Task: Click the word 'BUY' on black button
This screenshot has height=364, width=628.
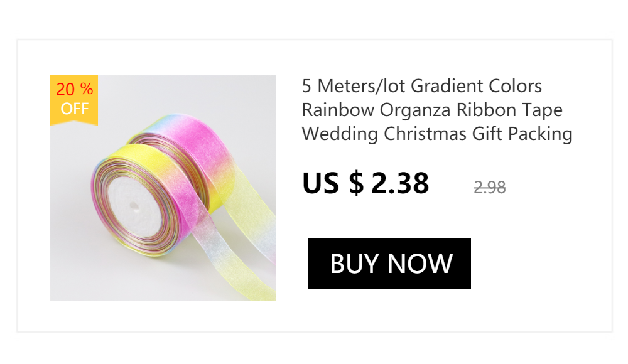Action: 354,264
